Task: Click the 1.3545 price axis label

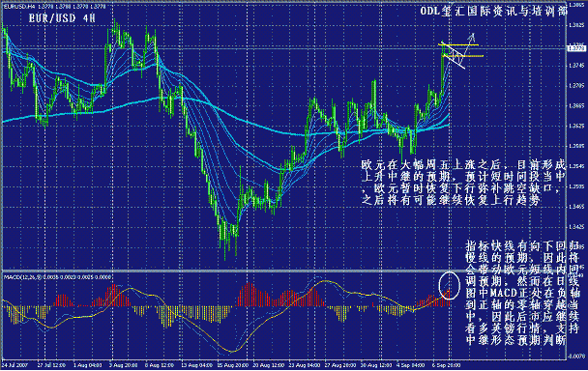Action: (576, 166)
